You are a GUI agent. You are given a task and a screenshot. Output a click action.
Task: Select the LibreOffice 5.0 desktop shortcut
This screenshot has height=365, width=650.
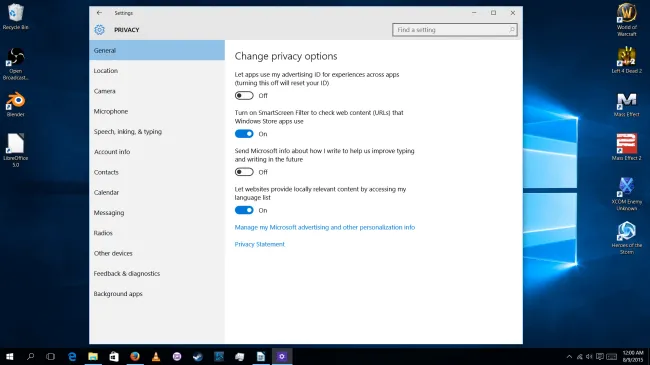[16, 150]
